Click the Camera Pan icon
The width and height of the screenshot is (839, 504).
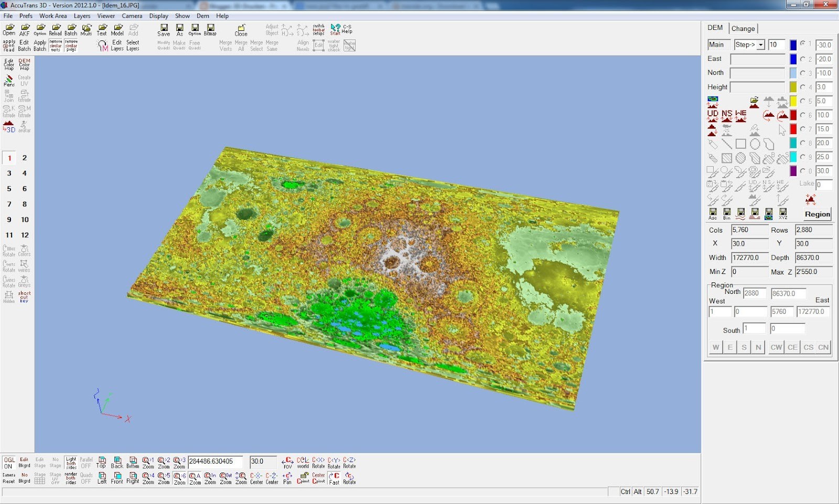(287, 478)
